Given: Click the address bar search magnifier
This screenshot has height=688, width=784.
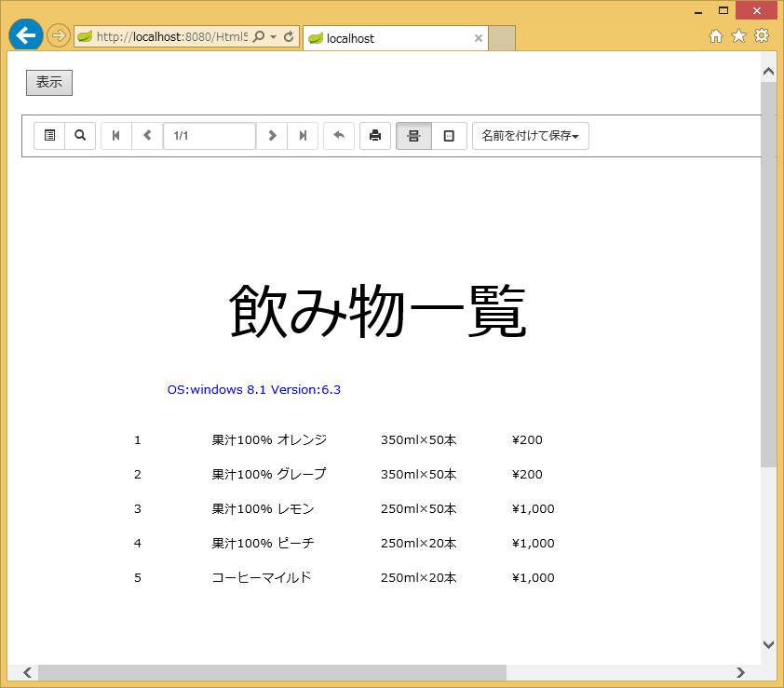Looking at the screenshot, I should coord(259,36).
